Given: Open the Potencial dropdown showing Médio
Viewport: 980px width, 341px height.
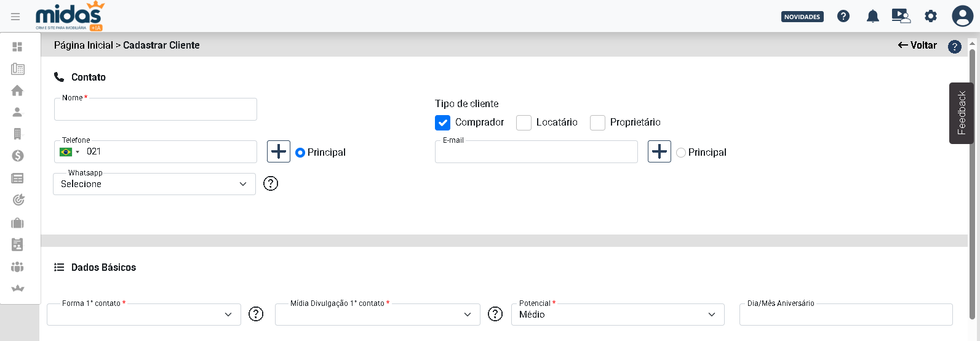Looking at the screenshot, I should pyautogui.click(x=617, y=315).
